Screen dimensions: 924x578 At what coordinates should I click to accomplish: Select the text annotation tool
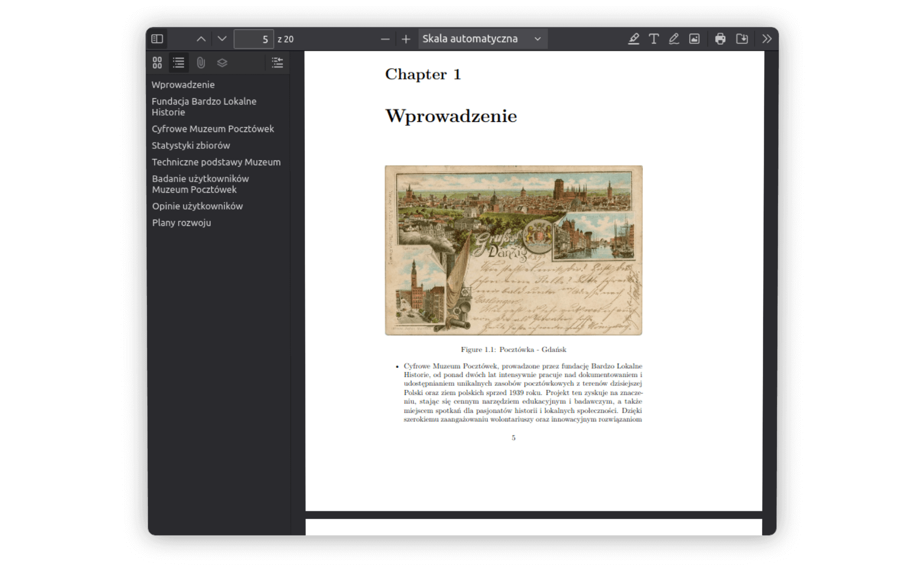(654, 39)
